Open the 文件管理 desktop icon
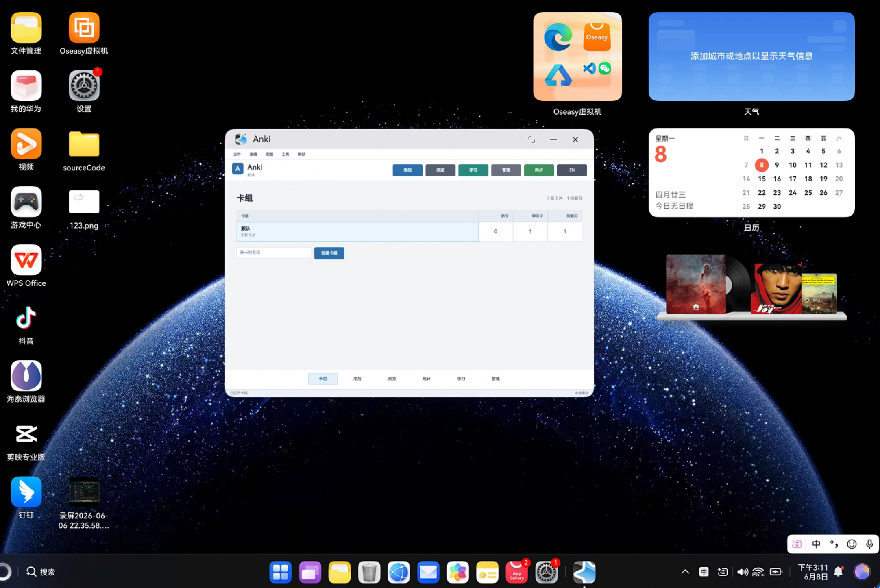 coord(26,28)
